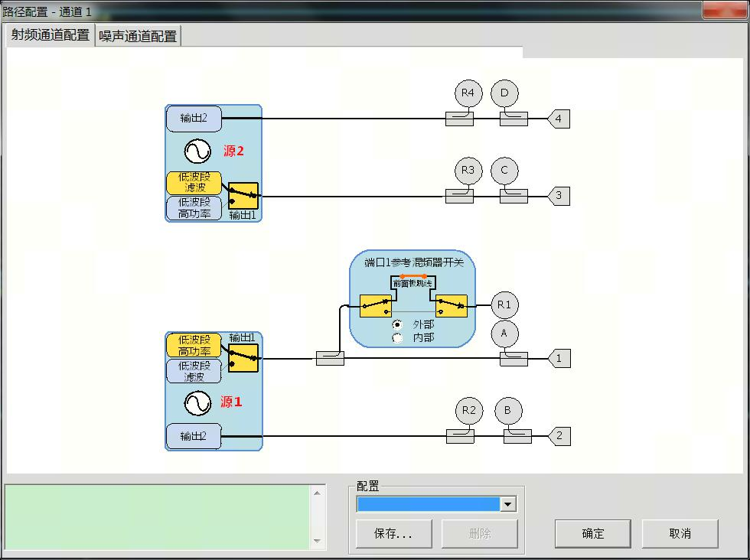Click the left mixer switch icon
The height and width of the screenshot is (560, 750).
click(376, 306)
